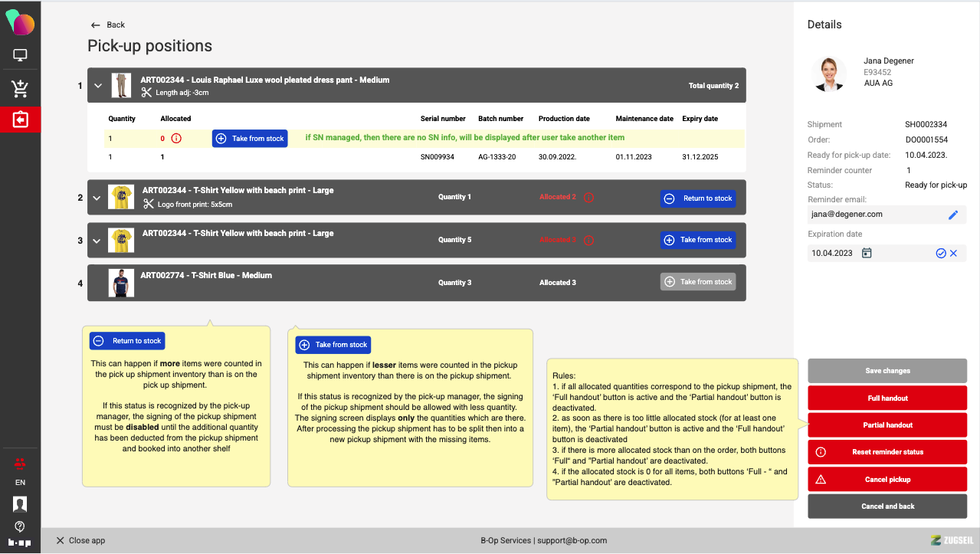Screen dimensions: 980x554
Task: Click the reminder email input field
Action: (x=876, y=215)
